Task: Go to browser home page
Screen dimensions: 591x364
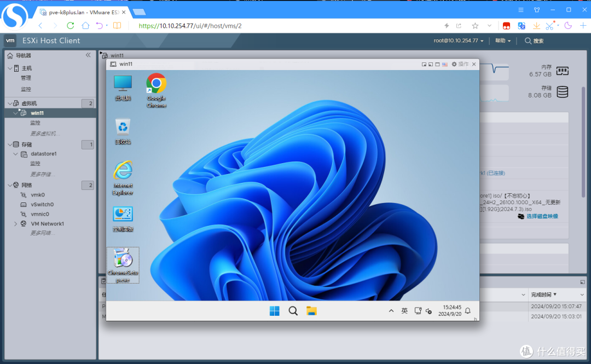Action: (x=85, y=26)
